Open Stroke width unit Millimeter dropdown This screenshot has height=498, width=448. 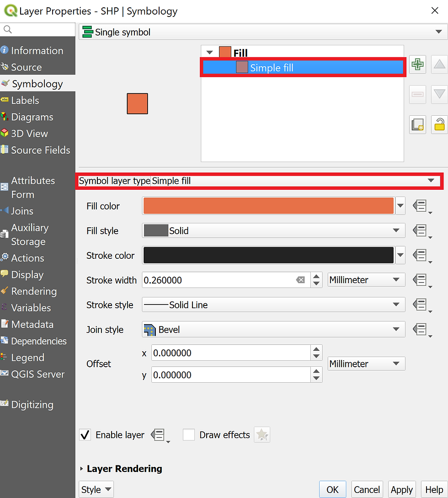367,280
